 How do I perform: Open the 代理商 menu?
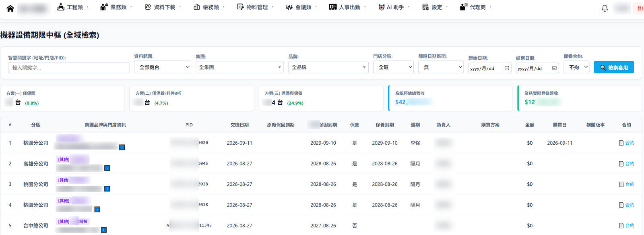tap(475, 7)
